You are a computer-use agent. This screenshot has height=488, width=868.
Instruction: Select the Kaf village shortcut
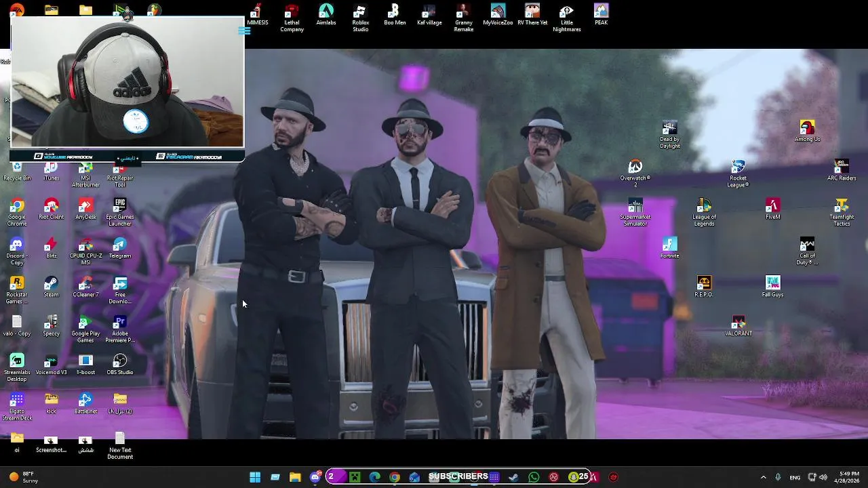pyautogui.click(x=429, y=15)
